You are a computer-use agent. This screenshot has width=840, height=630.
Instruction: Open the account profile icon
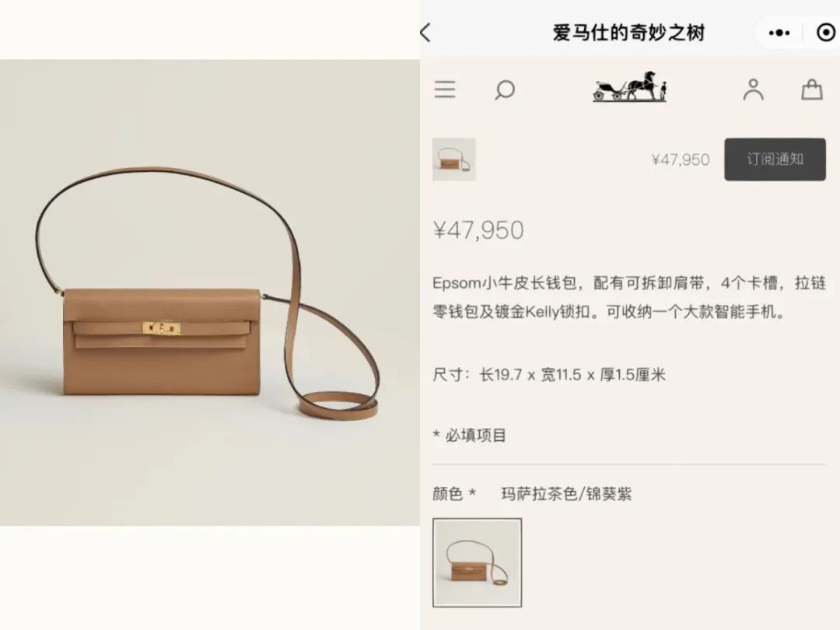[753, 89]
